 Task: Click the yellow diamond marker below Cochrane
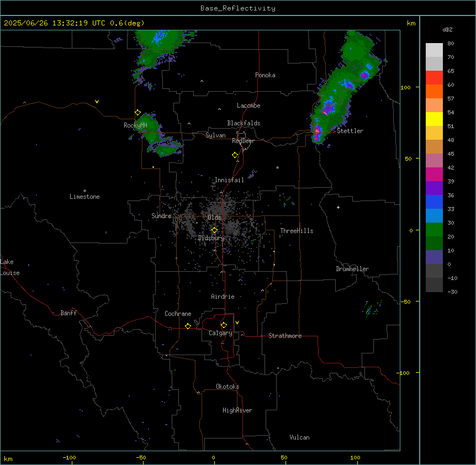tap(188, 326)
